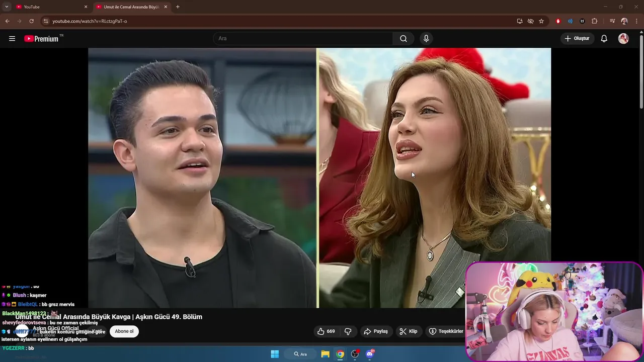The width and height of the screenshot is (644, 362).
Task: Subscribe with the Abone ol button
Action: tap(124, 331)
